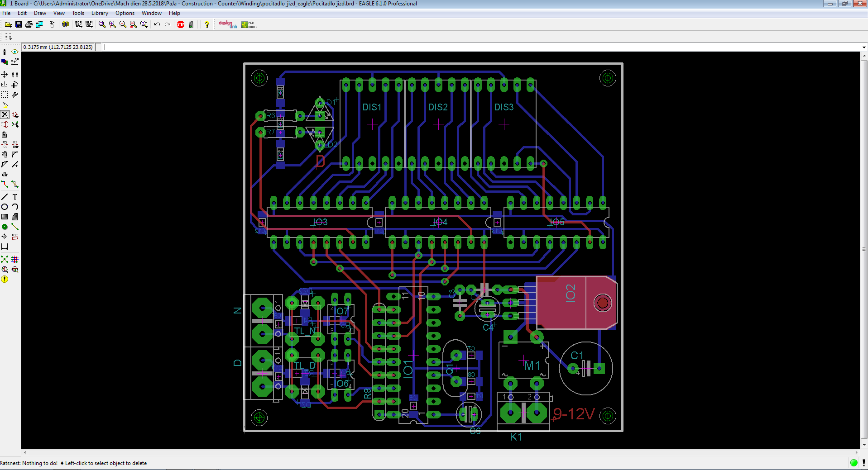Open the DesignLink button

228,24
